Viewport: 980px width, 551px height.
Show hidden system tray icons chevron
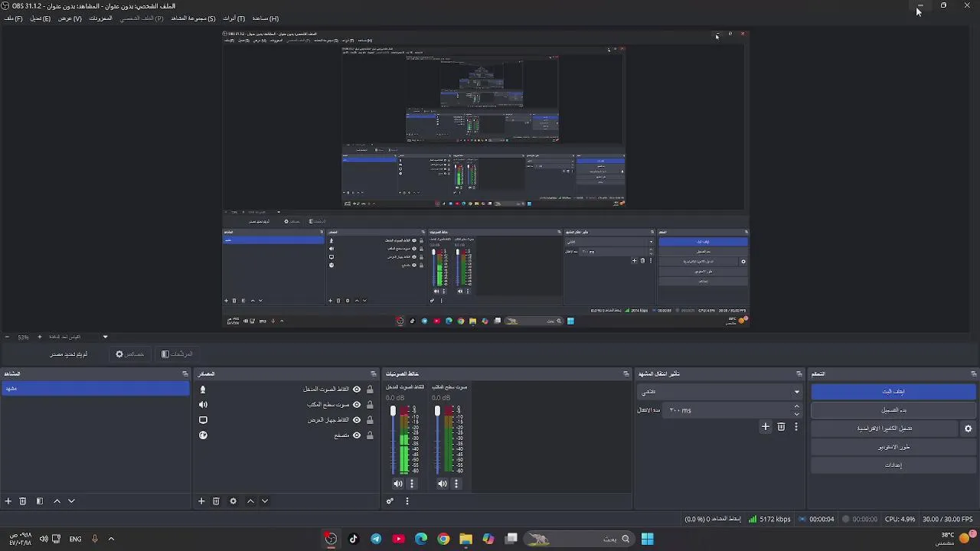[x=111, y=539]
